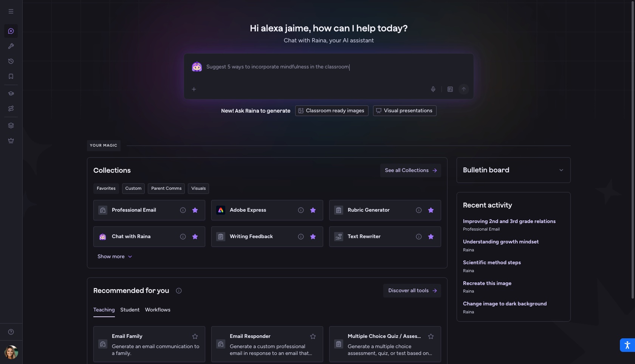Click the info icon next to Recommended for you

tap(179, 291)
